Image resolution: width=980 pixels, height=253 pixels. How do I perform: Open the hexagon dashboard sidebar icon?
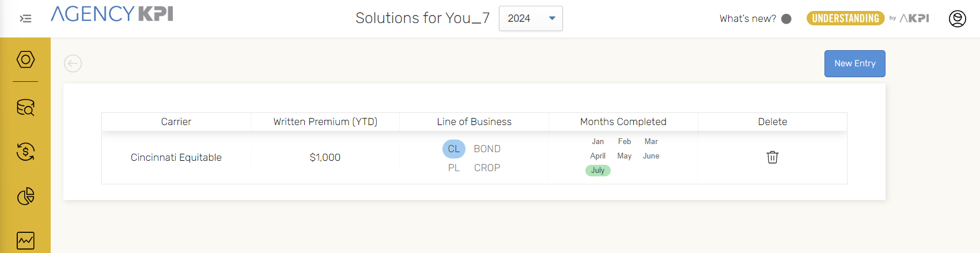point(25,59)
